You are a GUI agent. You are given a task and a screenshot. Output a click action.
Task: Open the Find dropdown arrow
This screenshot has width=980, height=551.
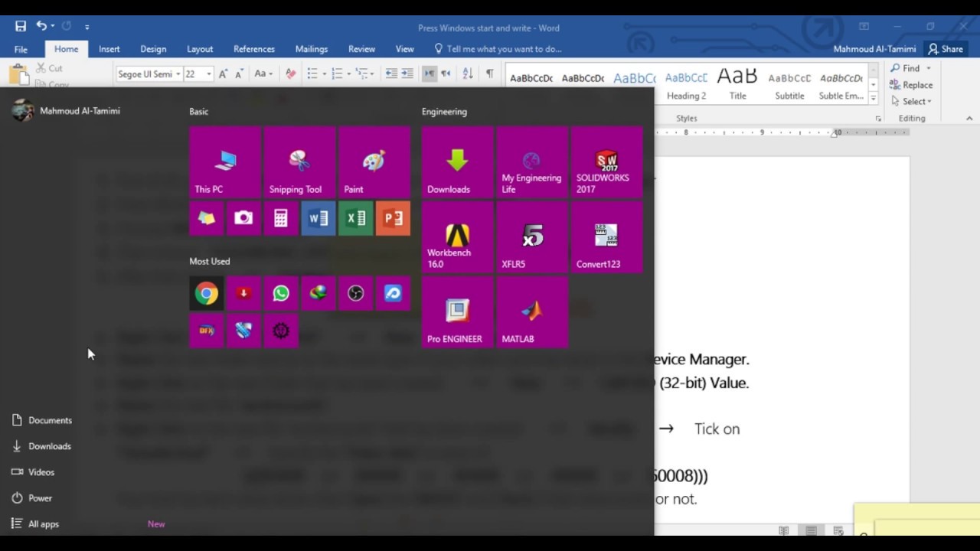pyautogui.click(x=929, y=68)
